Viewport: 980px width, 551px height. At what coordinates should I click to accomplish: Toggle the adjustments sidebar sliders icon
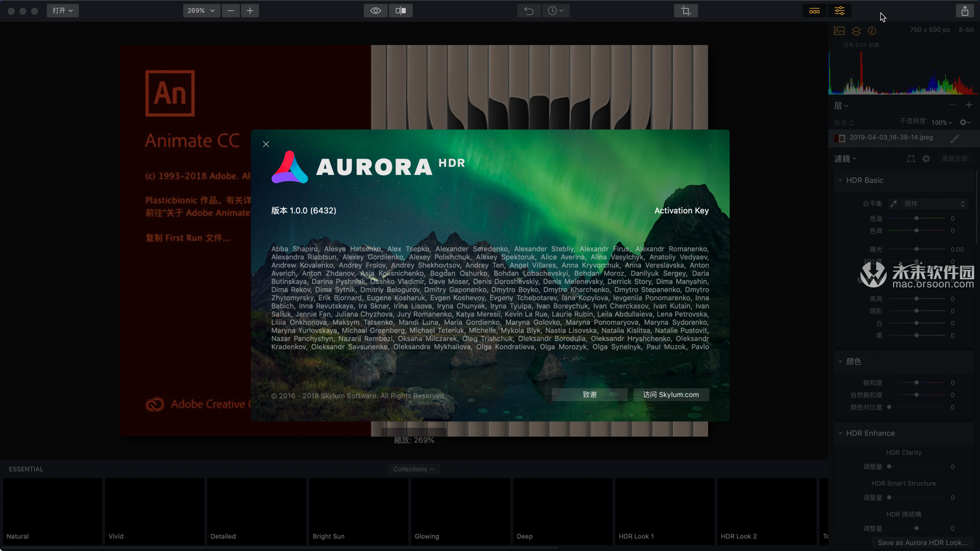[x=839, y=10]
